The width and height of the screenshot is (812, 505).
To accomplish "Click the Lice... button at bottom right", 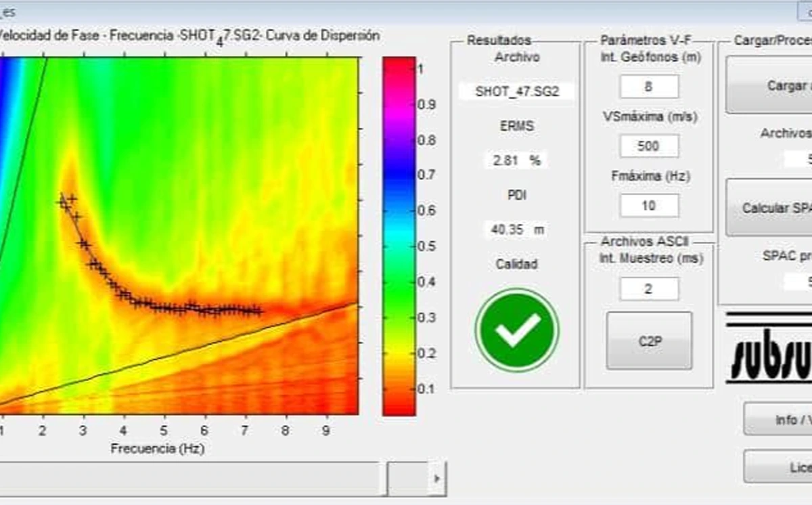I will (x=778, y=467).
